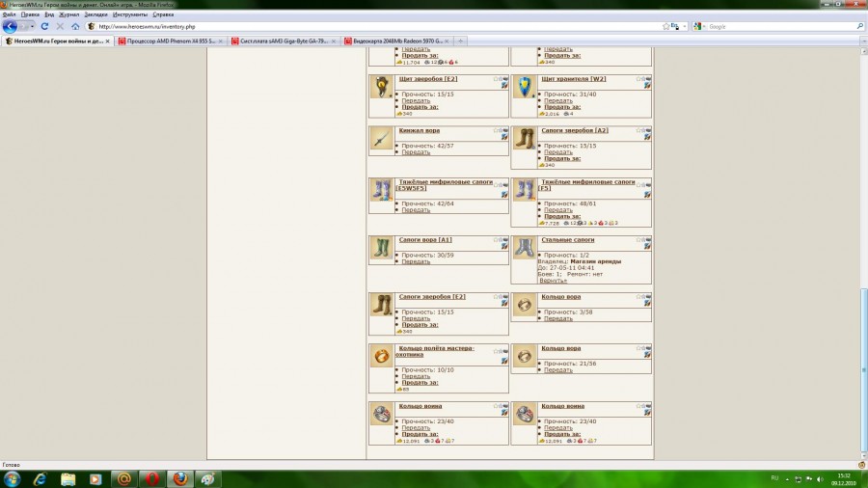Open the Кинжал вора item link
This screenshot has width=868, height=488.
[420, 130]
